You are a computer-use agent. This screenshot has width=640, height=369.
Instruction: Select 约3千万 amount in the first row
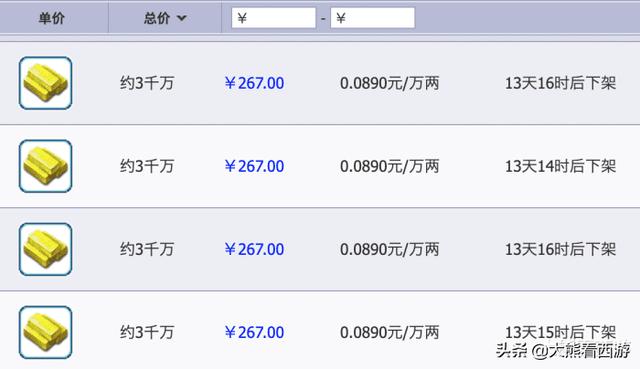[x=147, y=83]
